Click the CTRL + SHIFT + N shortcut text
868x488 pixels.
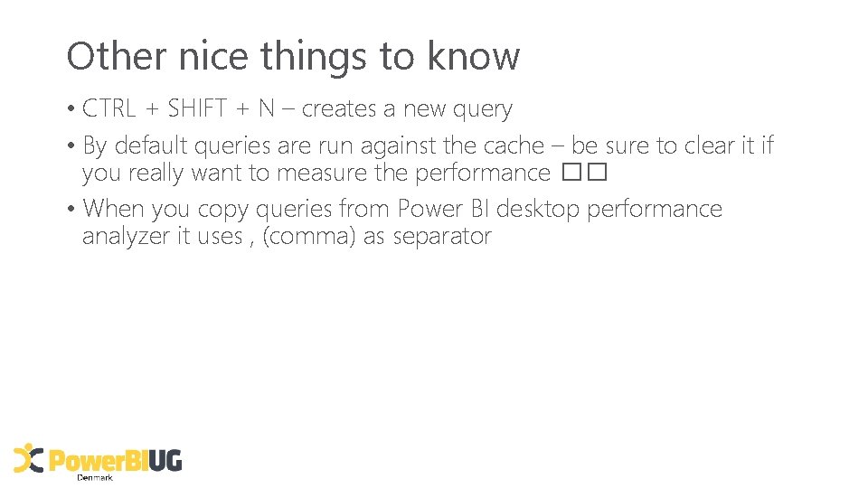click(x=178, y=108)
